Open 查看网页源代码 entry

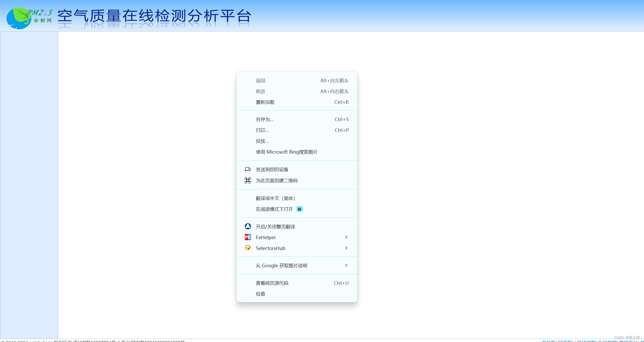[272, 283]
